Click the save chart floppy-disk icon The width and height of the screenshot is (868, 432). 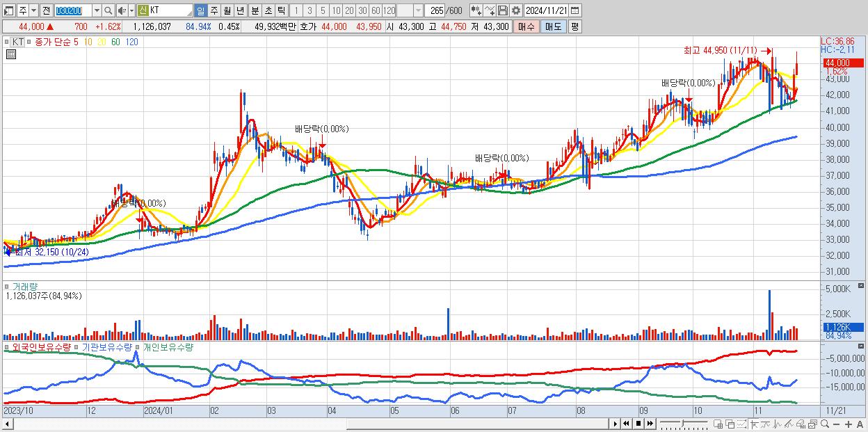pyautogui.click(x=503, y=10)
